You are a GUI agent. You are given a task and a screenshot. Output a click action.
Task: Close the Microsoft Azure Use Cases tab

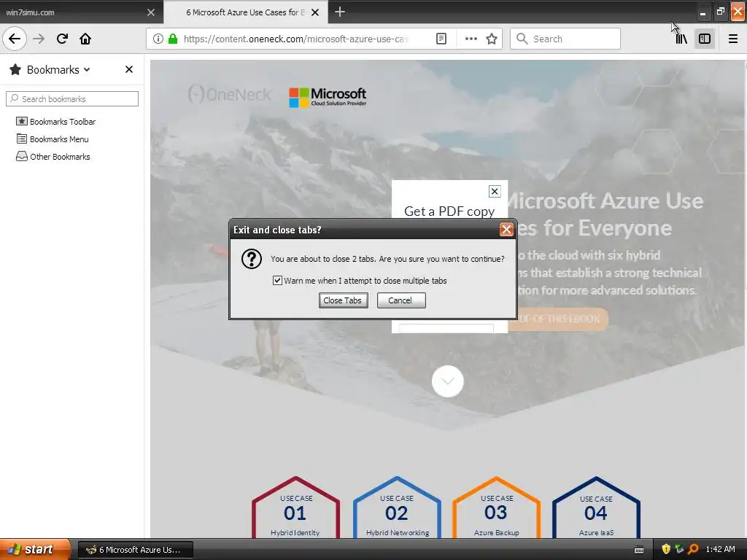(315, 12)
